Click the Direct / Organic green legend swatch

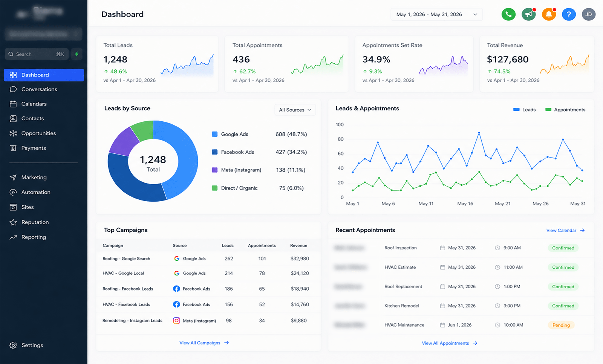(214, 188)
